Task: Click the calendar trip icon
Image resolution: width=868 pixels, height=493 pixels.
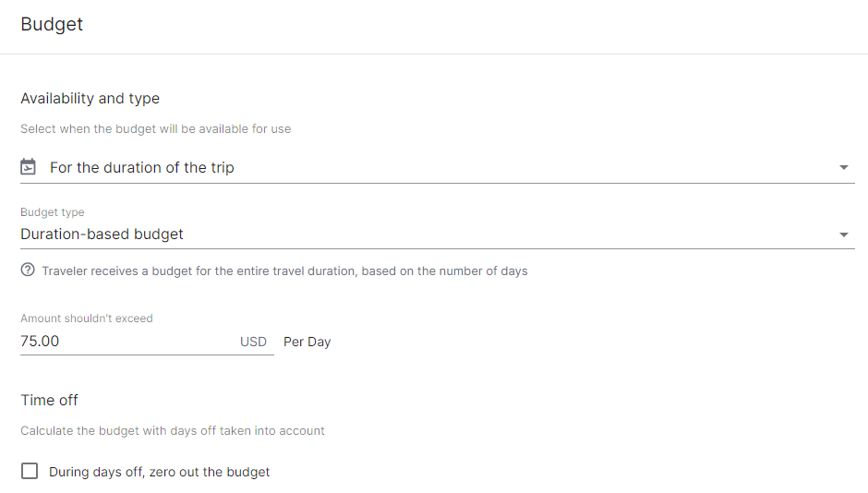Action: (x=29, y=166)
